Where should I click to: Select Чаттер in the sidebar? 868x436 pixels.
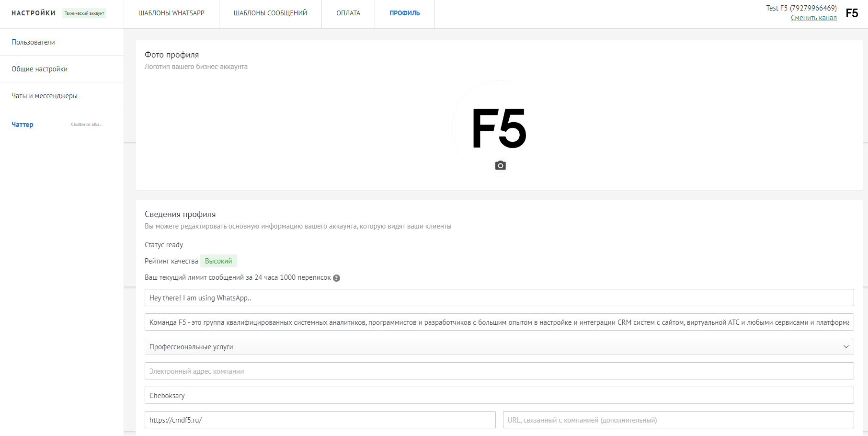click(23, 125)
